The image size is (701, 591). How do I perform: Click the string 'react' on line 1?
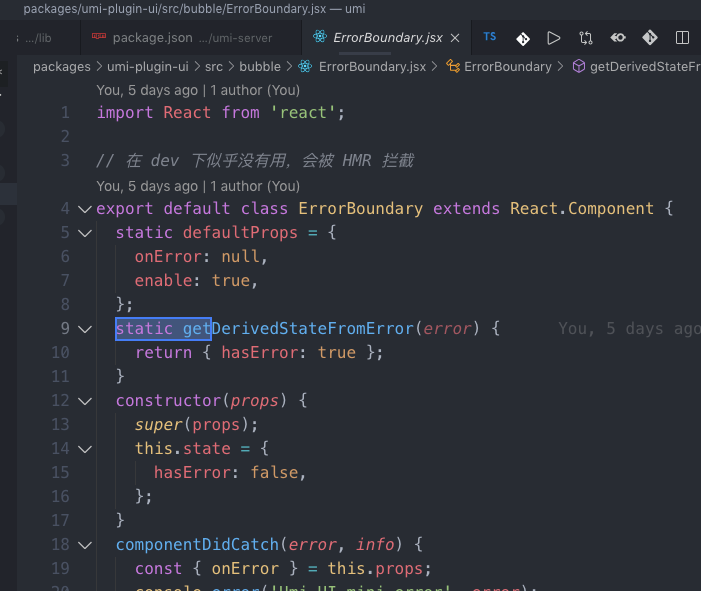[x=304, y=113]
